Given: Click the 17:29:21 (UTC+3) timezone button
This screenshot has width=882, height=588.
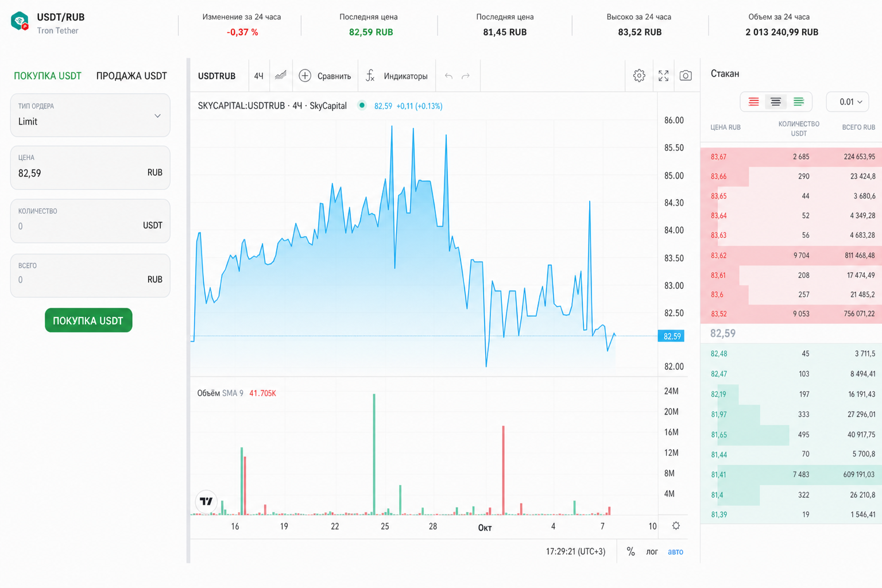Looking at the screenshot, I should point(575,551).
